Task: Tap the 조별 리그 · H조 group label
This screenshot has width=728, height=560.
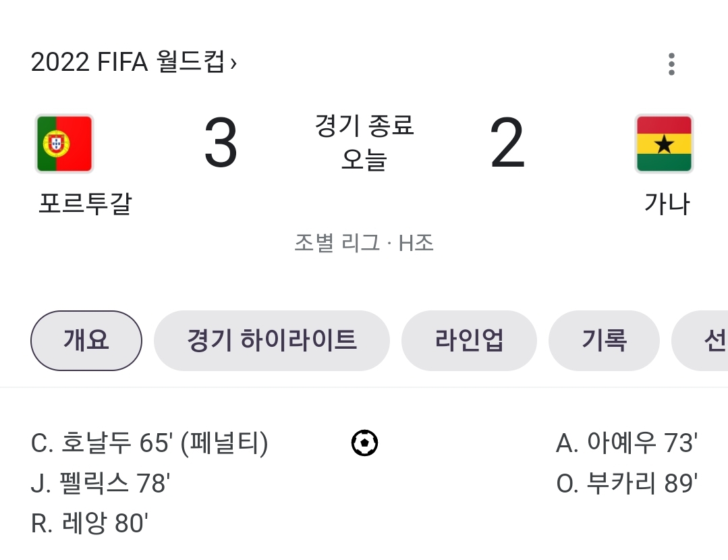Action: click(364, 243)
